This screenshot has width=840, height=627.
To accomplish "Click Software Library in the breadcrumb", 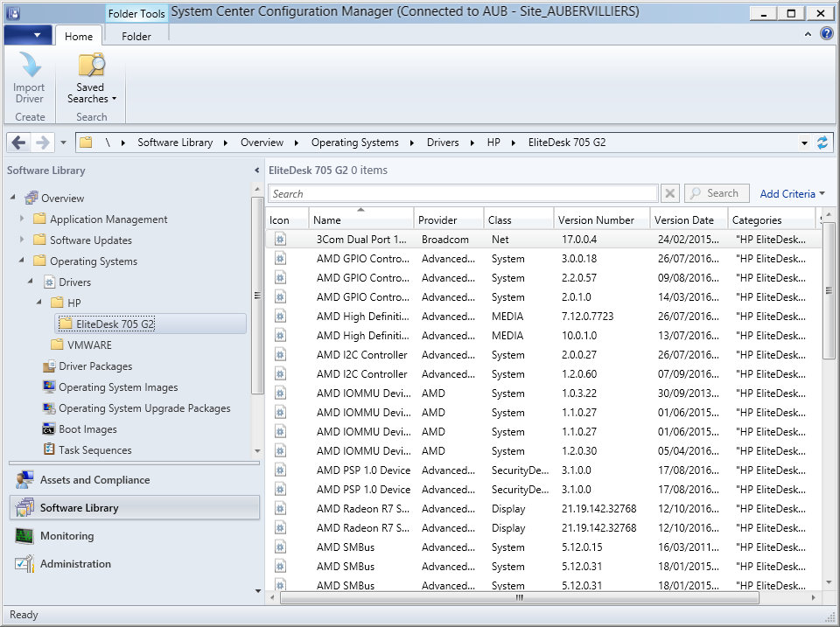I will click(x=175, y=143).
